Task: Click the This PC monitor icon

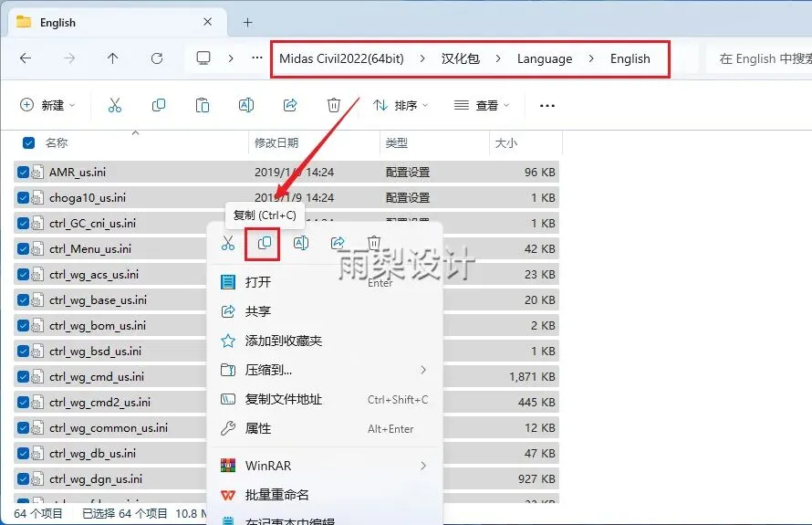Action: (203, 58)
